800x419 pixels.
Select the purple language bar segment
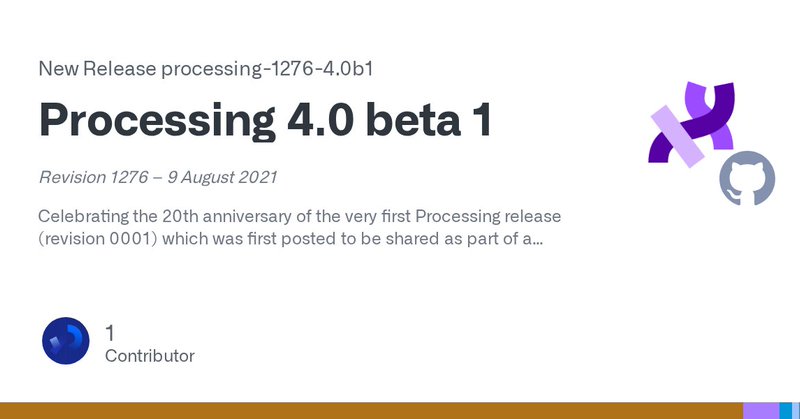(x=761, y=411)
